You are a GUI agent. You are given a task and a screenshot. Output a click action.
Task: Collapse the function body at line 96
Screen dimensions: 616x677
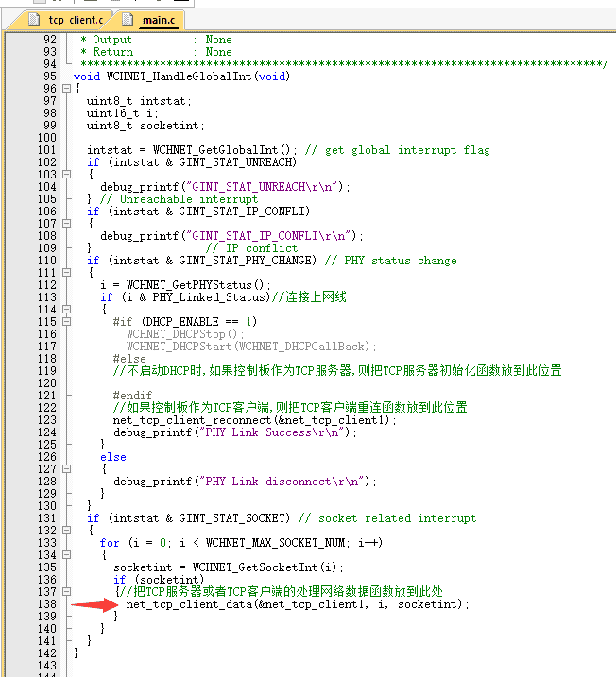[66, 89]
